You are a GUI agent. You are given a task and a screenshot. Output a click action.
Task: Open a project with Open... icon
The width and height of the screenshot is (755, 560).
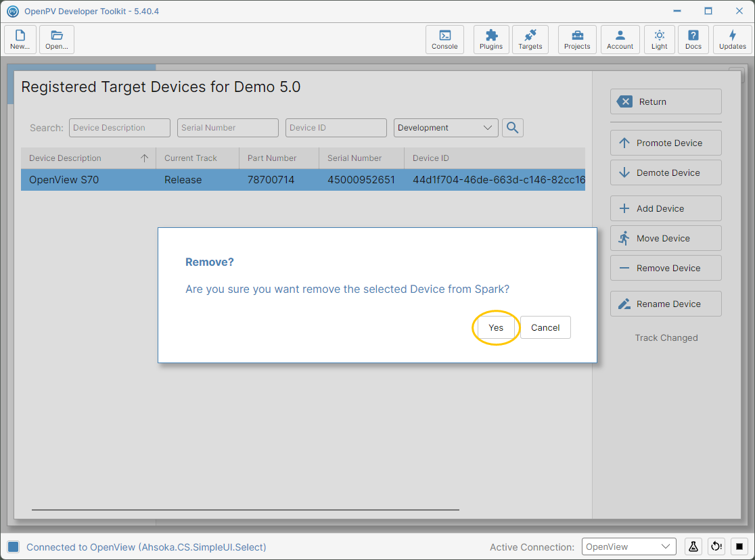57,39
